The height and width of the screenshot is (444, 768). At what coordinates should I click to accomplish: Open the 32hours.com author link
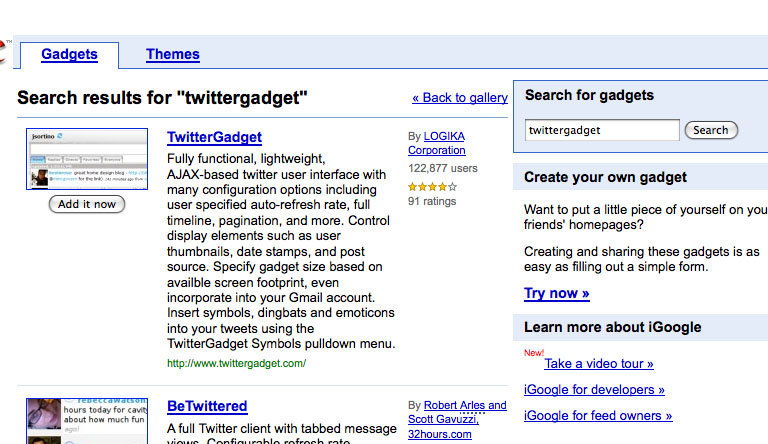coord(440,434)
